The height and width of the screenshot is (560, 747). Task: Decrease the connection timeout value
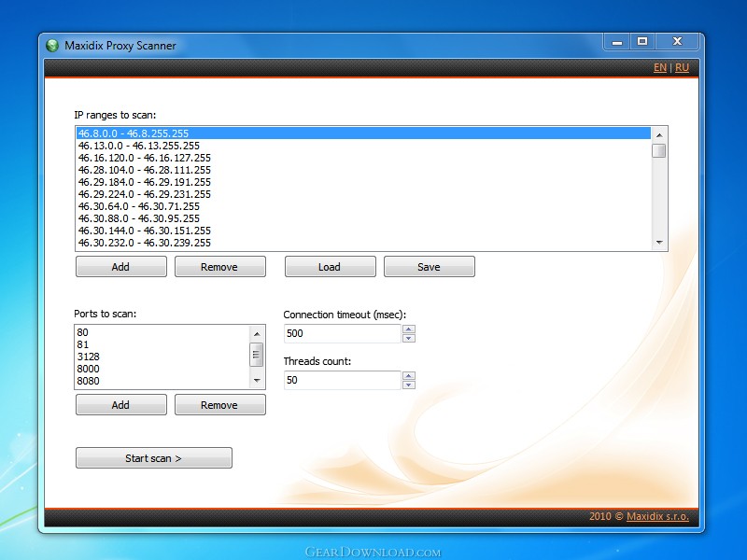click(409, 338)
